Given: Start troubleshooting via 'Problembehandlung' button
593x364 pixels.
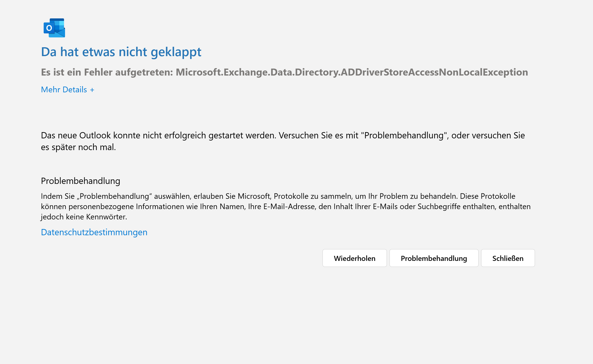Looking at the screenshot, I should point(434,258).
